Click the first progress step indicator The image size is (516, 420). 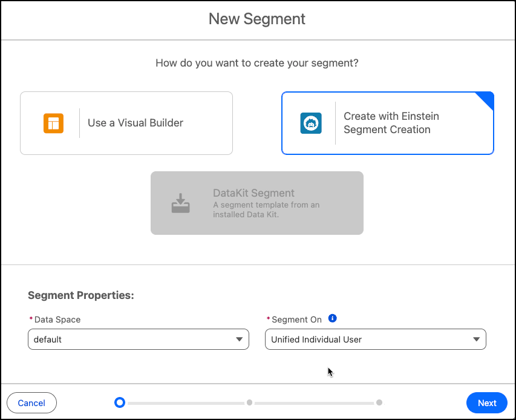pyautogui.click(x=120, y=402)
